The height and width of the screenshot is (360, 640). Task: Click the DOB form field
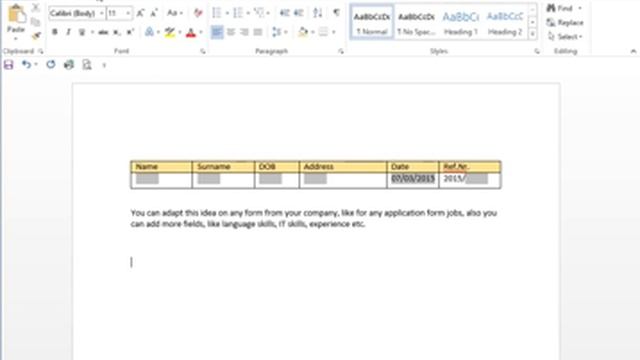(270, 179)
